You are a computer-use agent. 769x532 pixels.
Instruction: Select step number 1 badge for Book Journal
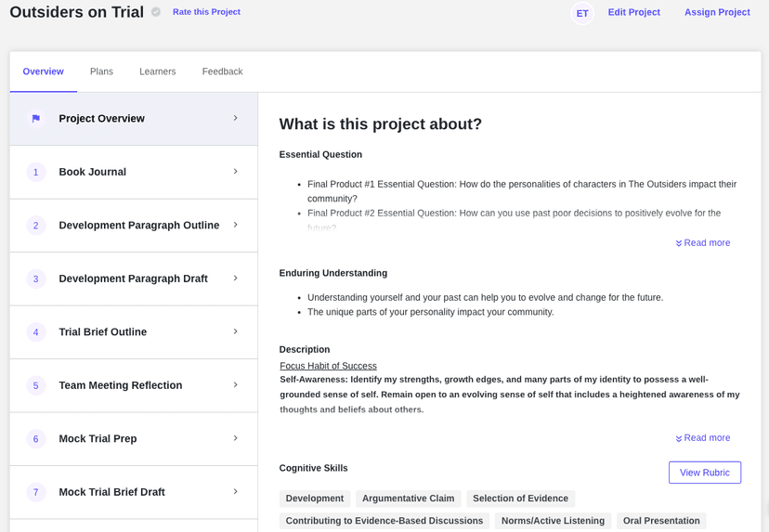coord(36,172)
